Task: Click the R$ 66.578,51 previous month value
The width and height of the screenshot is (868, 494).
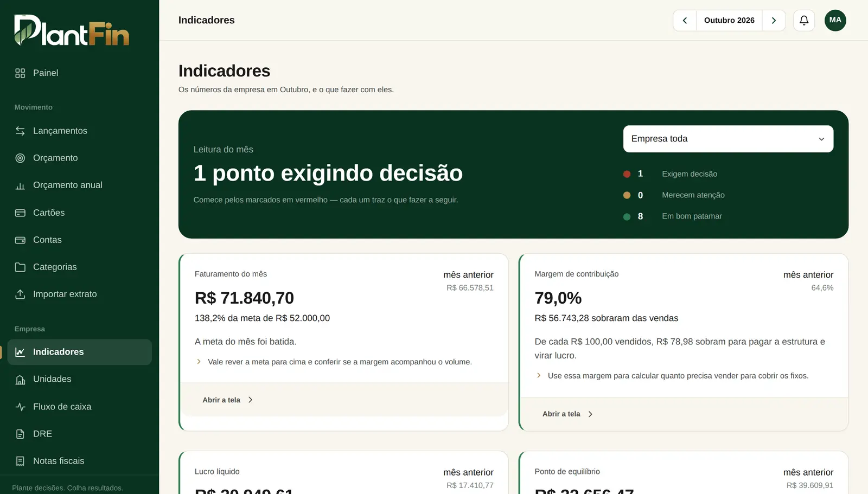Action: point(470,288)
